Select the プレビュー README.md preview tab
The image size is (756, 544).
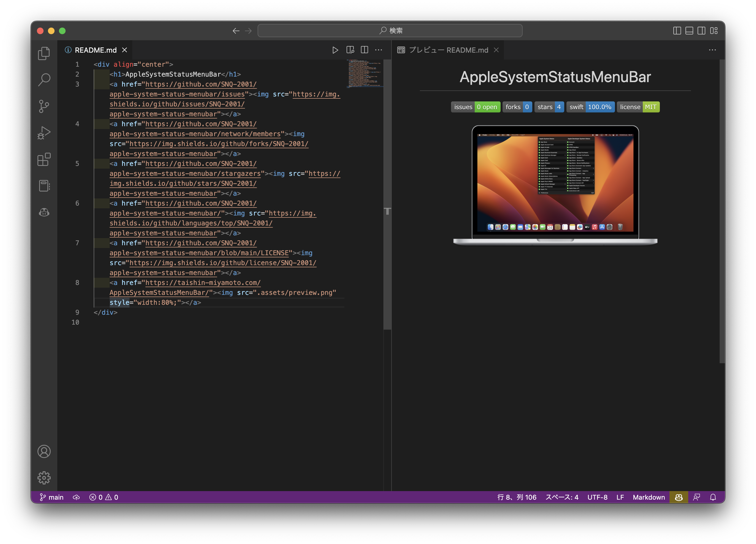448,50
